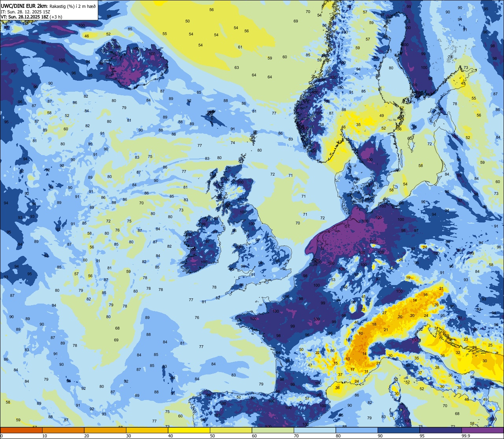Click the map value '18'

coord(374,324)
